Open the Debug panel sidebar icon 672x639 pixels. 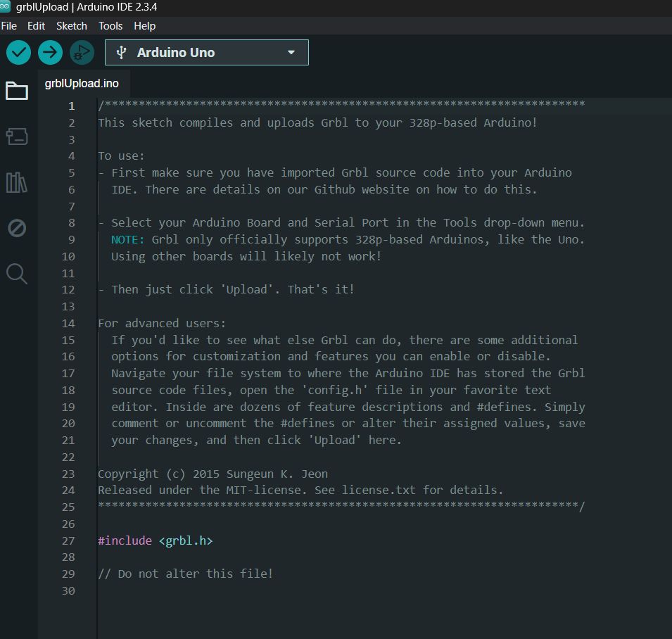coord(17,228)
